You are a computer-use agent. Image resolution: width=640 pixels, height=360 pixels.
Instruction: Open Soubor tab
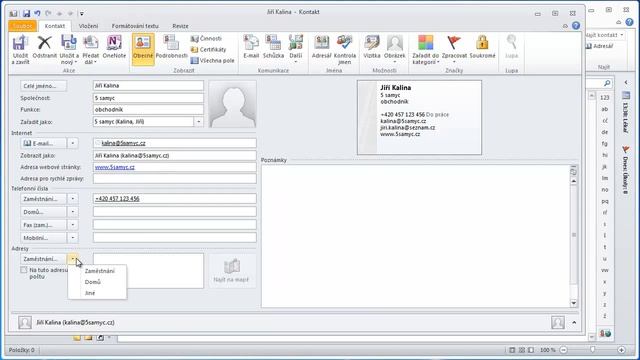[x=22, y=26]
